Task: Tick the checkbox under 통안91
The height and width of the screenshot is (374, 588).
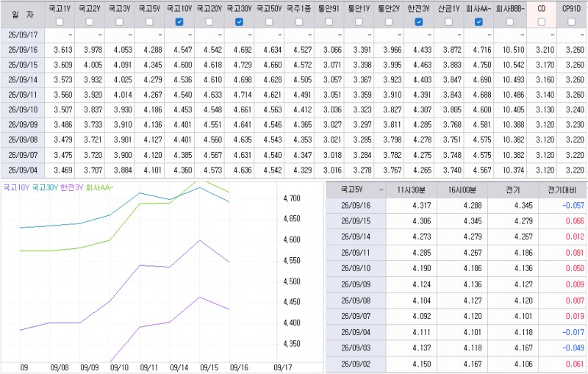Action: click(x=329, y=22)
